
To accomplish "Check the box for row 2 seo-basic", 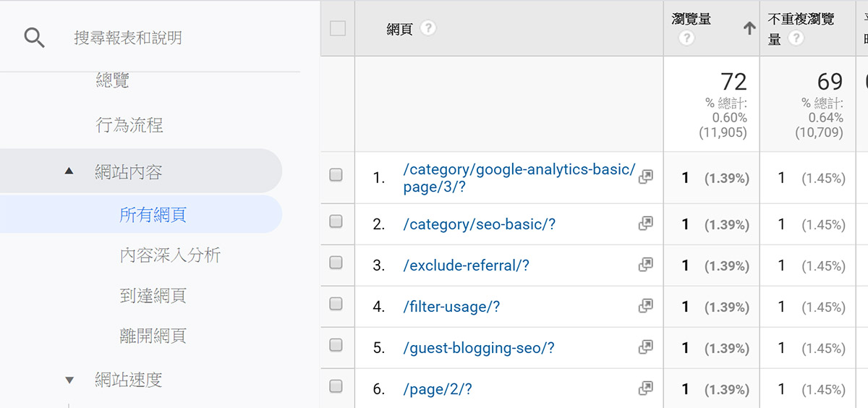I will click(x=336, y=223).
